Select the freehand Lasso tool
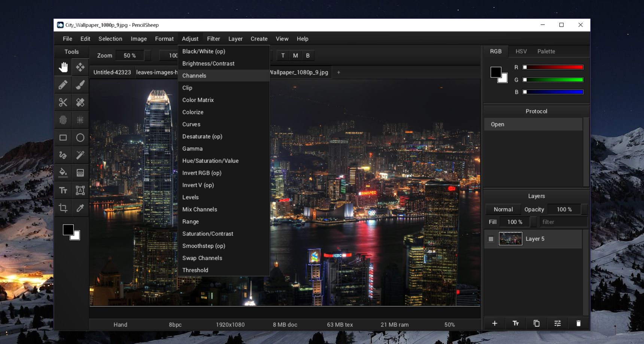The width and height of the screenshot is (644, 344). coord(63,155)
